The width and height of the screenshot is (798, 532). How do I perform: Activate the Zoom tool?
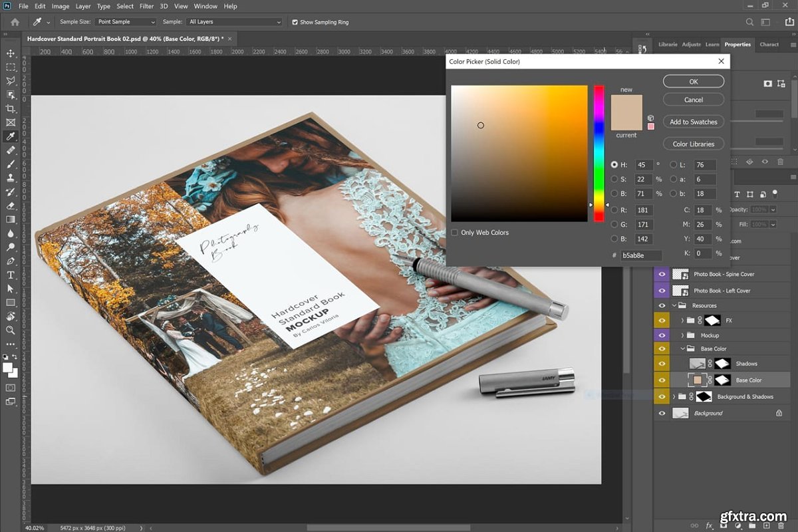tap(11, 330)
